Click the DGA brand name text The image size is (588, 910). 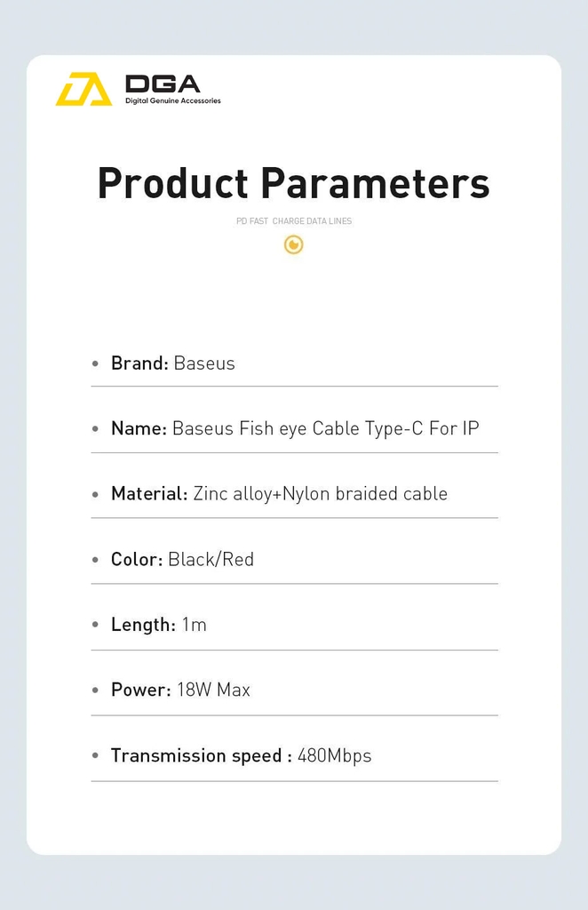pos(163,84)
